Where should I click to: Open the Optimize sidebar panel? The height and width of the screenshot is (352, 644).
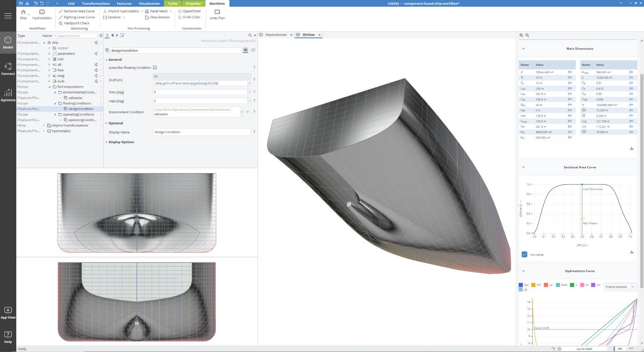point(8,95)
